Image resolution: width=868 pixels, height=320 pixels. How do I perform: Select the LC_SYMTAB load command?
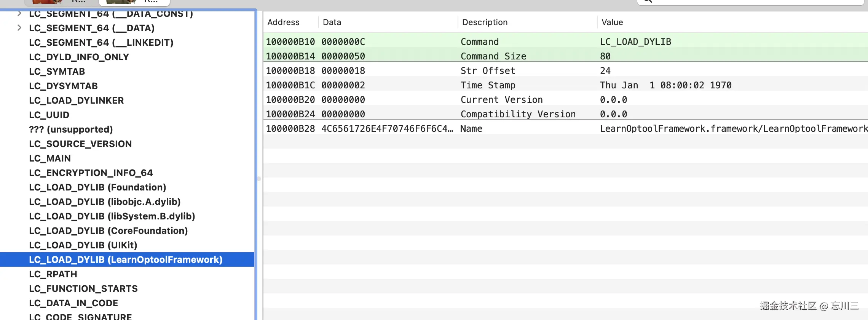tap(57, 72)
